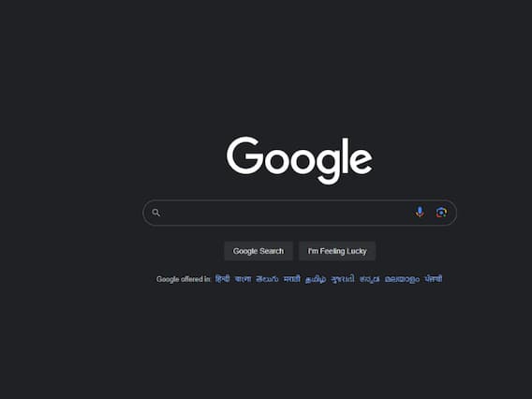Choose the Malayalam (മലയാളം) language link
Image resolution: width=532 pixels, height=399 pixels.
(402, 279)
